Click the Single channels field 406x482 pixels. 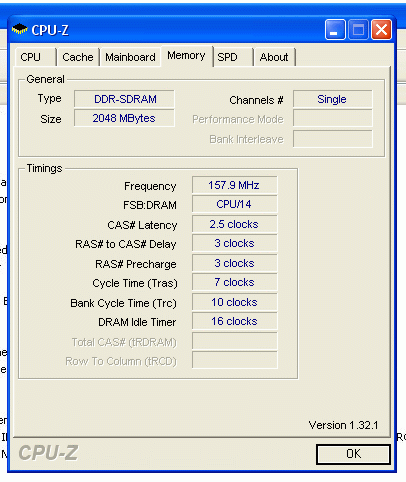(x=333, y=99)
